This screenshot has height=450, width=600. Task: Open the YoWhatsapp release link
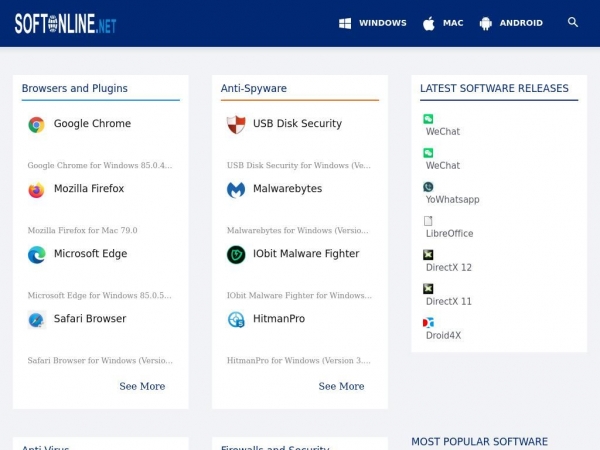point(453,200)
